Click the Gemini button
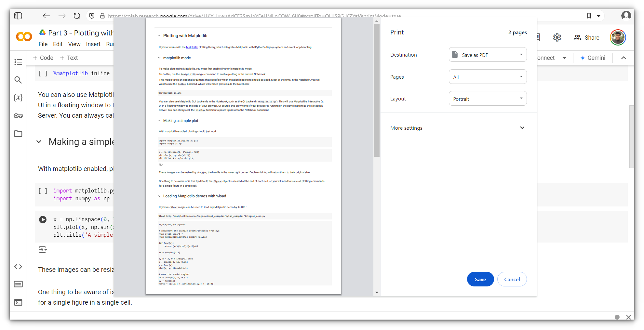The height and width of the screenshot is (330, 644). coord(593,58)
